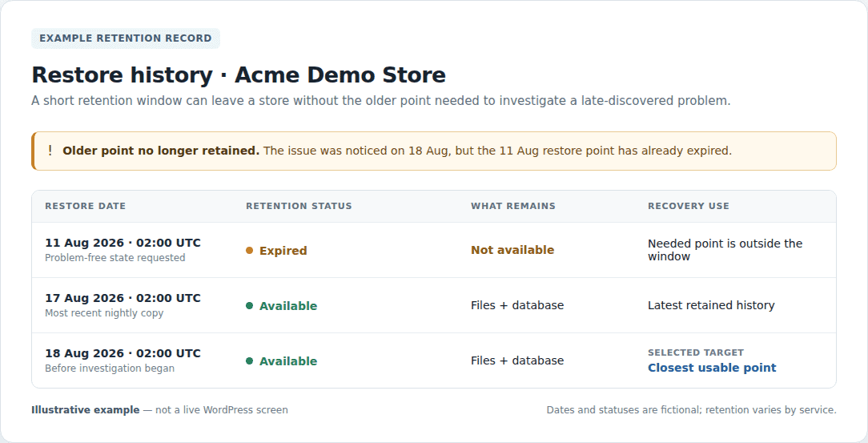
Task: Click the Selected Target label
Action: click(696, 352)
